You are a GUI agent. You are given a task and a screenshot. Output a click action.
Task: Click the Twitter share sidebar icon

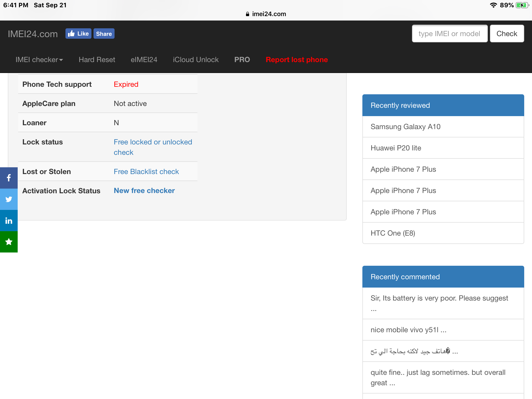(9, 199)
